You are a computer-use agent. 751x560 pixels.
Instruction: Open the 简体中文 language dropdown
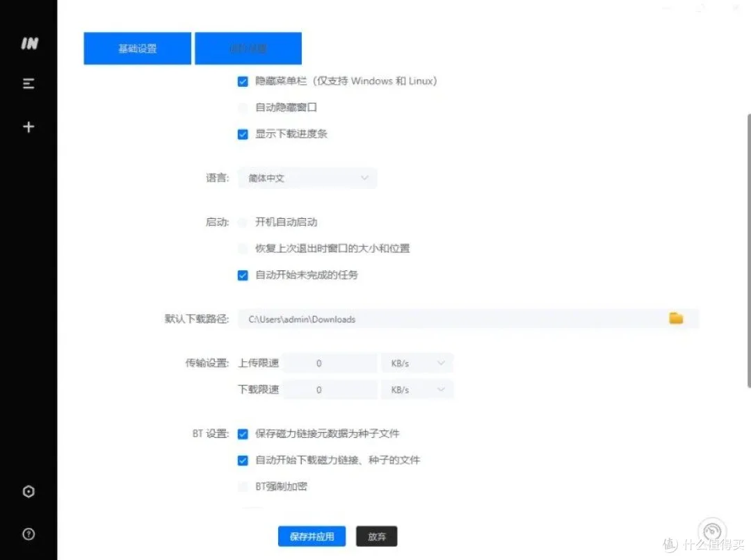coord(307,178)
